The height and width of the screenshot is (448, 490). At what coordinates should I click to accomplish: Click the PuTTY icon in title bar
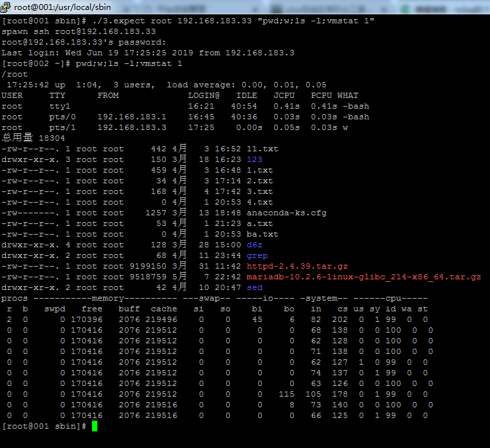[5, 7]
